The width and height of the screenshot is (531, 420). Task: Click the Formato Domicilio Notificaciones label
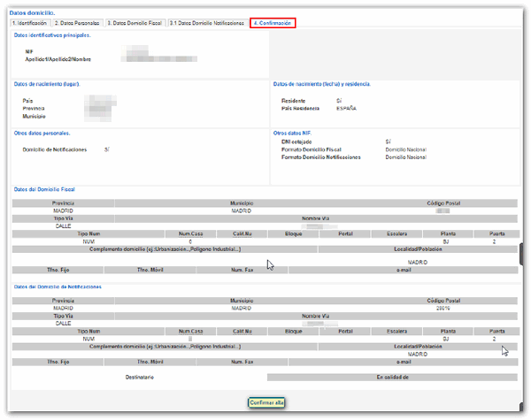click(320, 157)
